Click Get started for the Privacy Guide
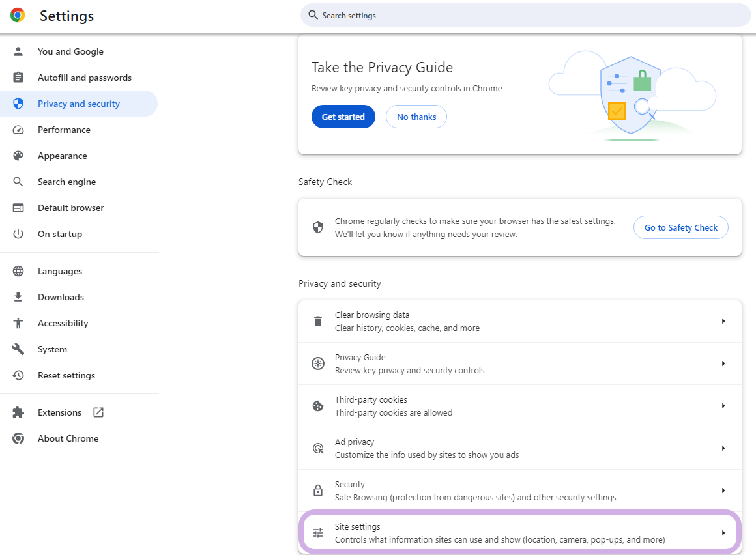The image size is (756, 555). (x=343, y=117)
